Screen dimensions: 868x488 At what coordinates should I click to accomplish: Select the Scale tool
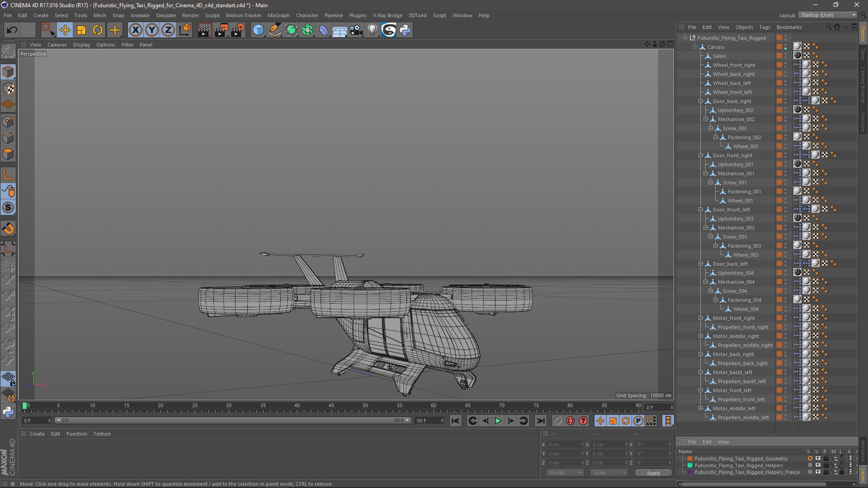[81, 30]
